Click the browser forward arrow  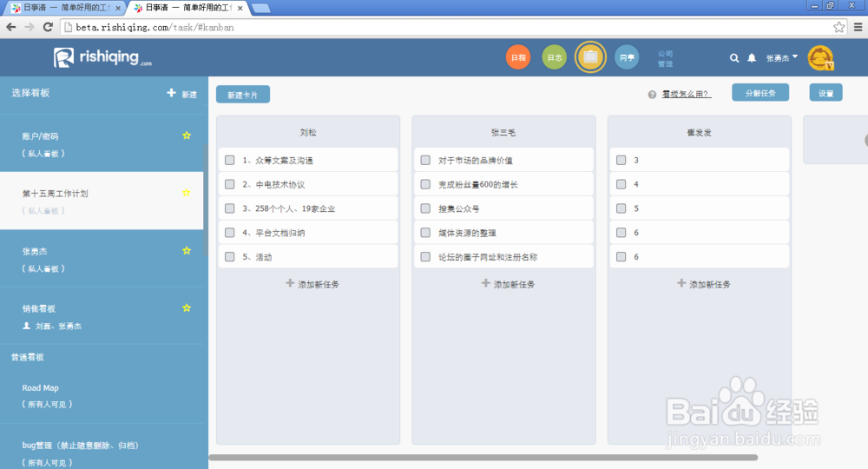pyautogui.click(x=30, y=27)
